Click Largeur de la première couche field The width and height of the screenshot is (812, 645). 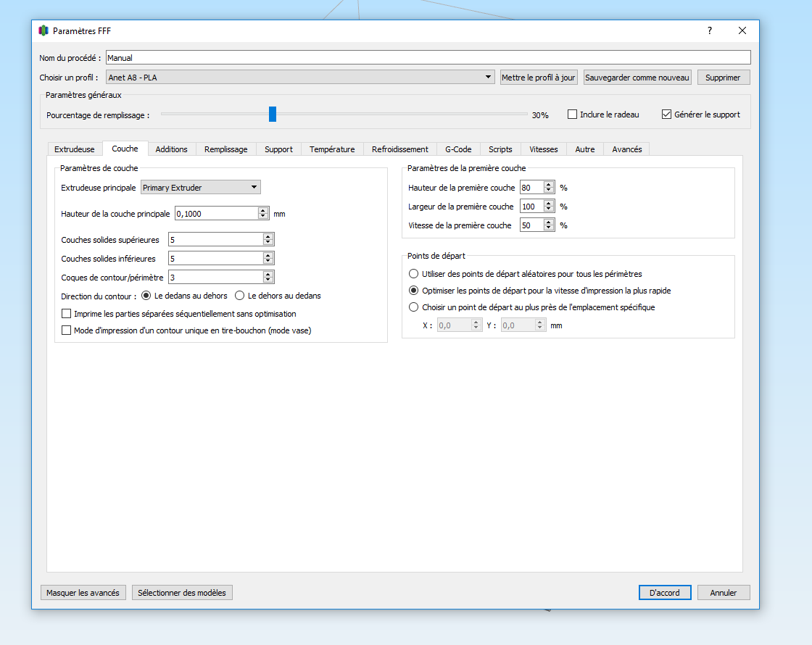[x=532, y=206]
